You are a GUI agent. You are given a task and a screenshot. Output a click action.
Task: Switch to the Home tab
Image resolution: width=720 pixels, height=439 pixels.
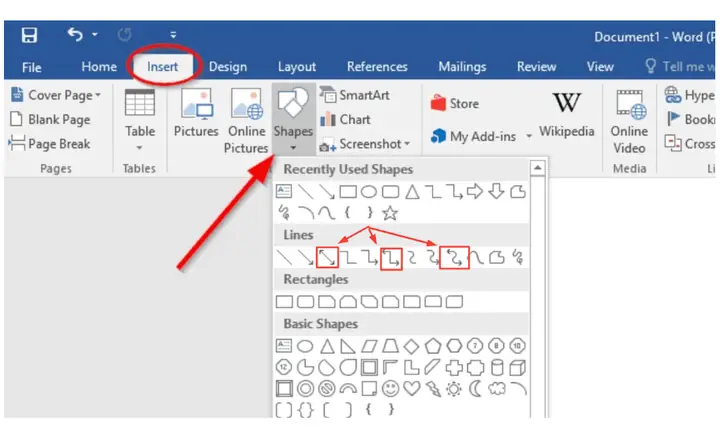point(99,67)
